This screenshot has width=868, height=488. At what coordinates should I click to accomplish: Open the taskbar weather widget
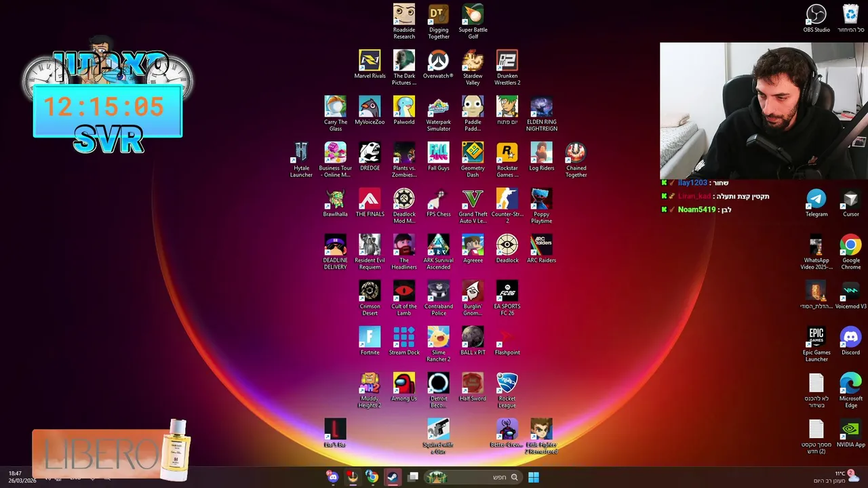pyautogui.click(x=835, y=477)
